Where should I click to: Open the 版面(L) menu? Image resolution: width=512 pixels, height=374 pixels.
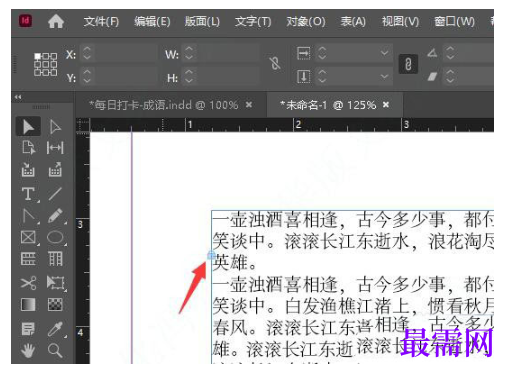coord(202,22)
